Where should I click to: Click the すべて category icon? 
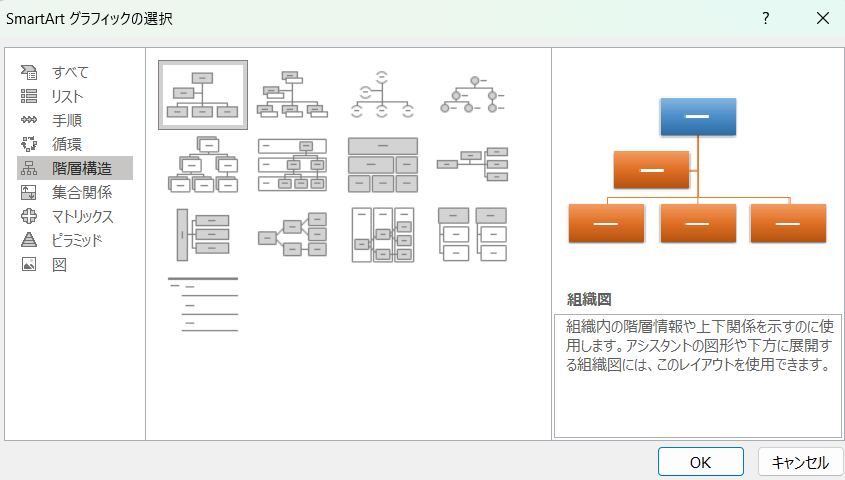29,72
